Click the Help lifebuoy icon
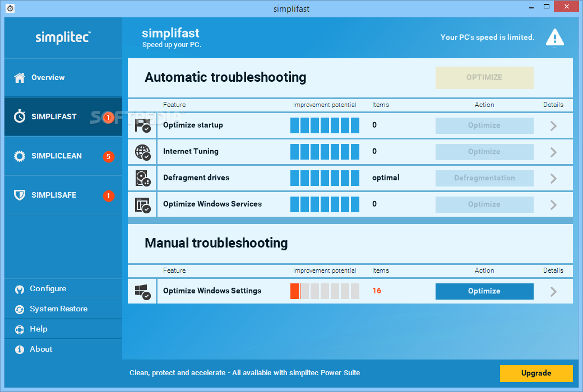This screenshot has height=392, width=583. tap(20, 329)
